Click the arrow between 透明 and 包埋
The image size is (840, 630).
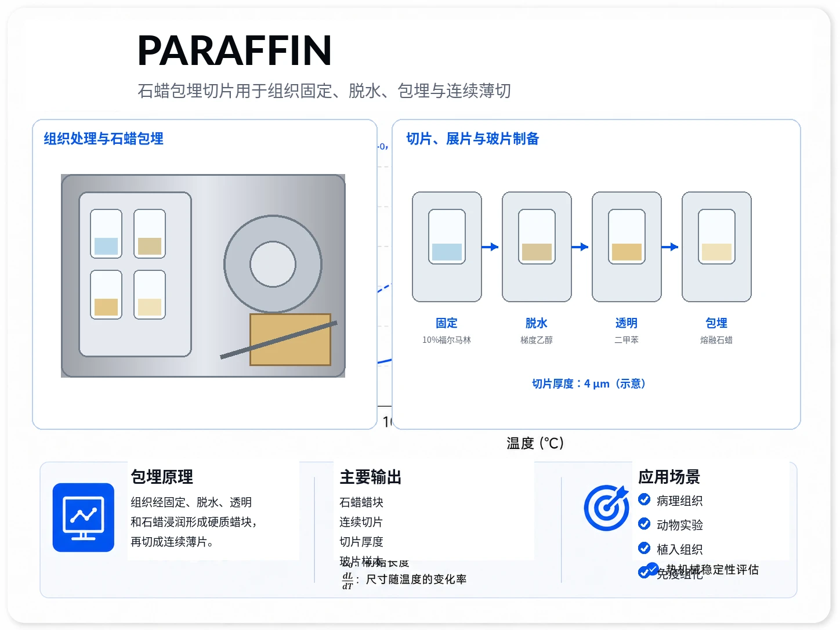670,247
